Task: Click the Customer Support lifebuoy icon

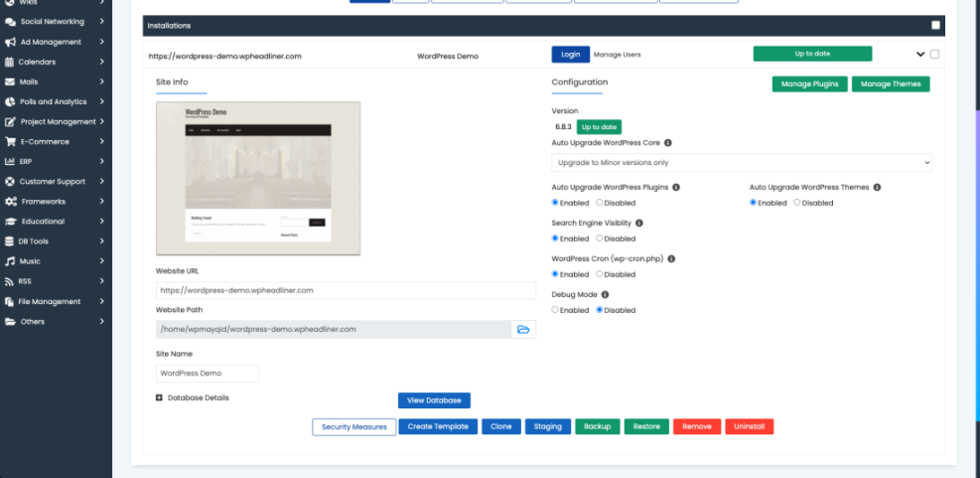Action: [9, 182]
